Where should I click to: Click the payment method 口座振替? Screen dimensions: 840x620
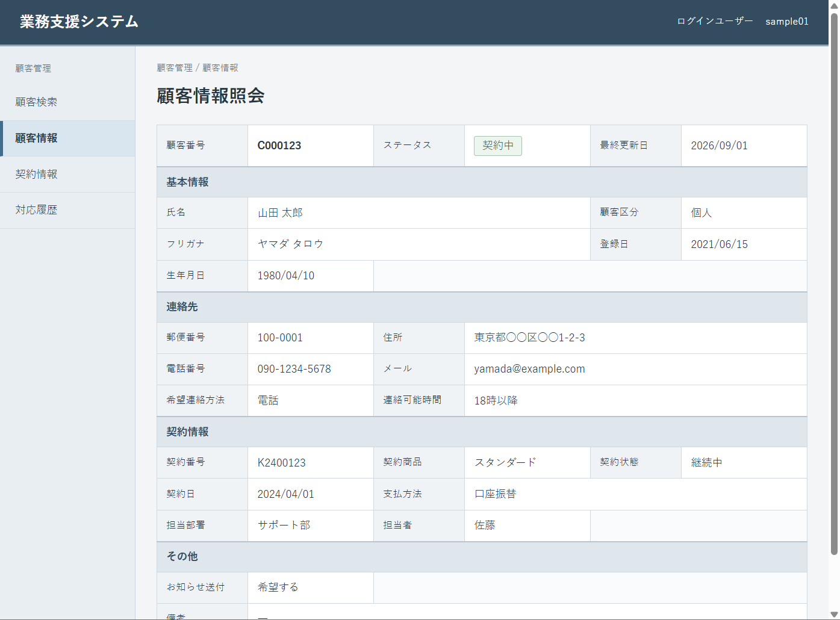(495, 494)
